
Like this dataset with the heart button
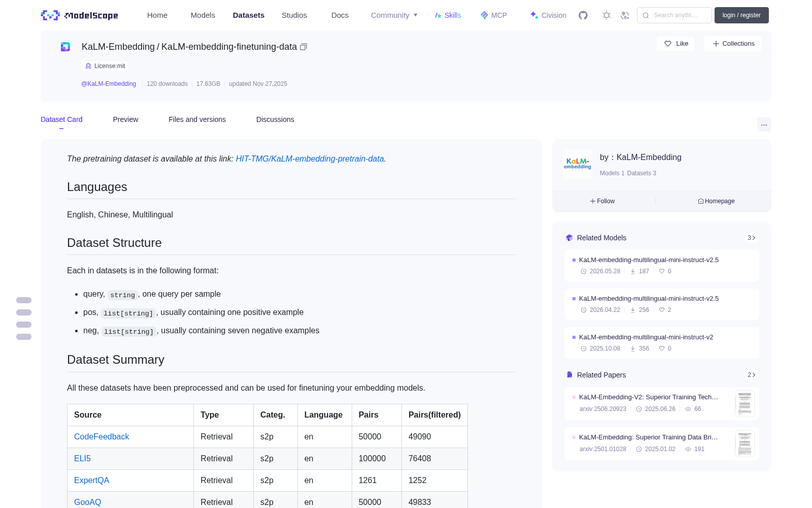[x=675, y=44]
